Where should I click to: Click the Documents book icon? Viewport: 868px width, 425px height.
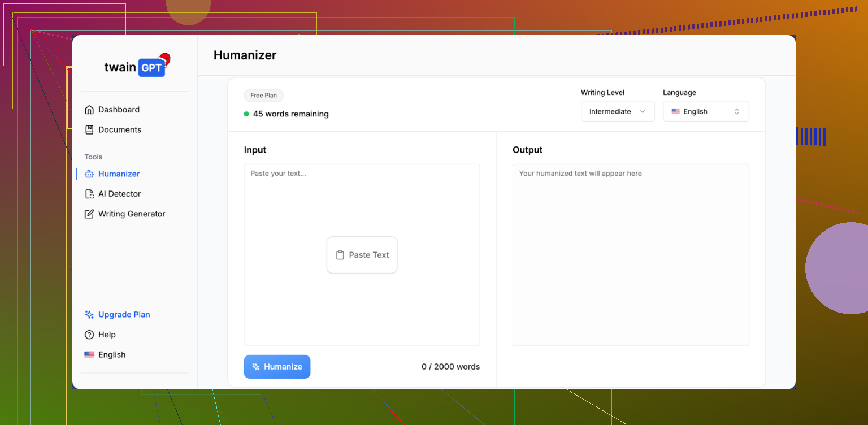89,130
